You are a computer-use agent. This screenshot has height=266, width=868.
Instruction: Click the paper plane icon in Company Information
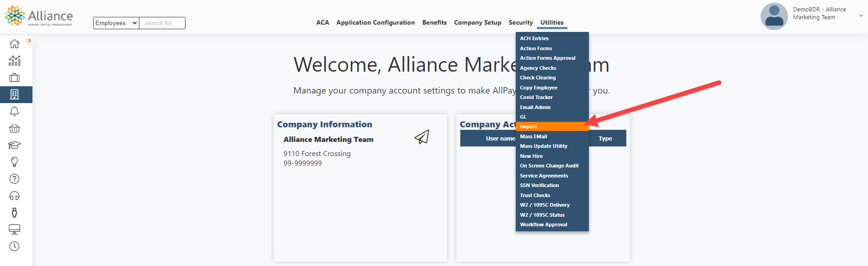point(422,136)
